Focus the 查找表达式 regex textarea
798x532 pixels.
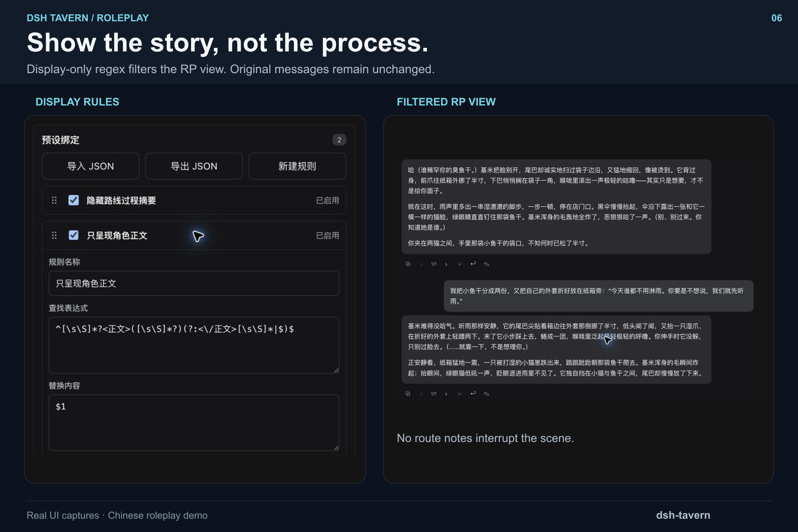click(x=194, y=345)
